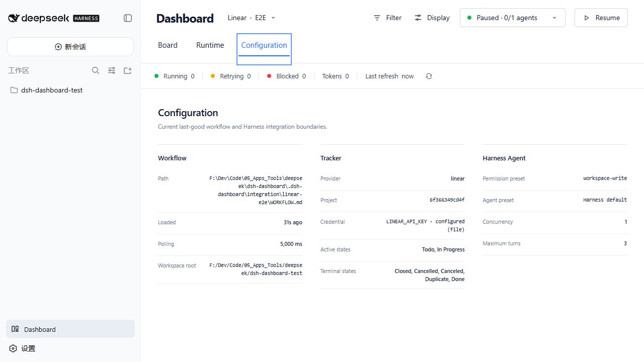
Task: Click the Dashboard page title
Action: tap(185, 18)
